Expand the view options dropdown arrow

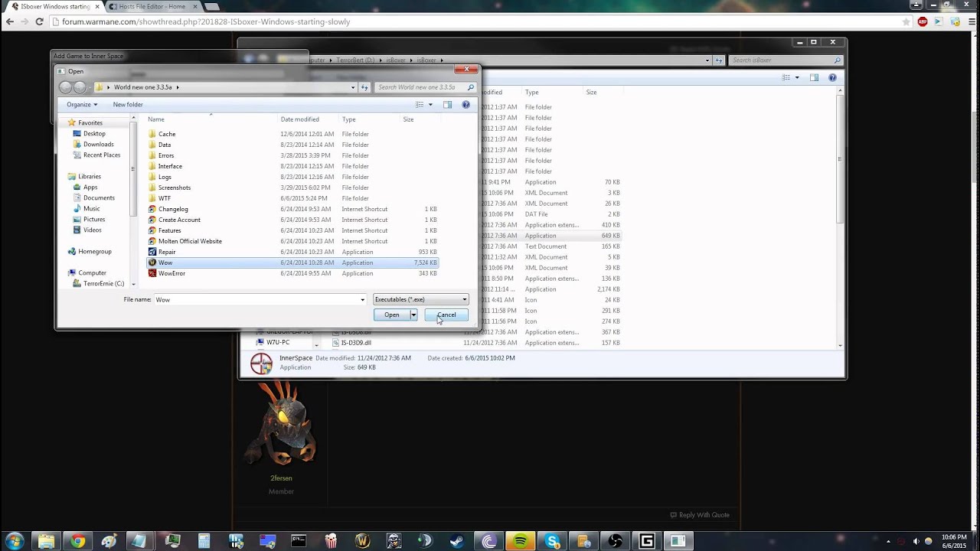point(430,105)
